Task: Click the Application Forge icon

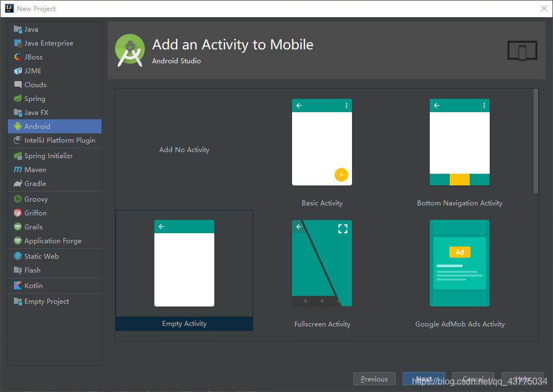Action: click(18, 240)
